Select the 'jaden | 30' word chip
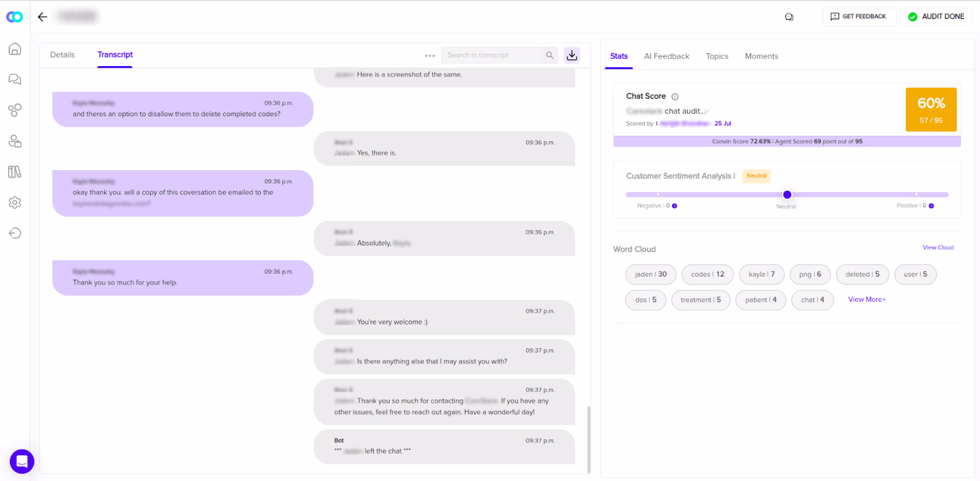The width and height of the screenshot is (980, 481). pyautogui.click(x=650, y=274)
